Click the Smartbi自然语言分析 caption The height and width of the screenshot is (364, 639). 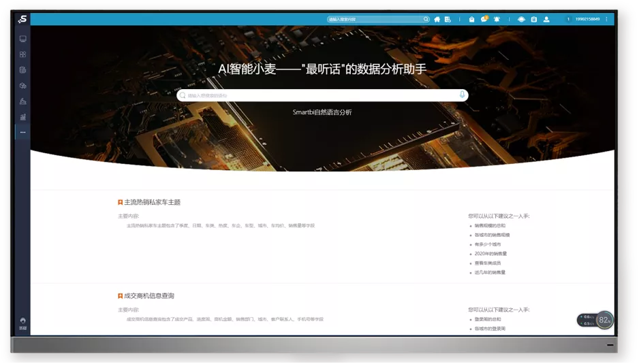click(322, 112)
